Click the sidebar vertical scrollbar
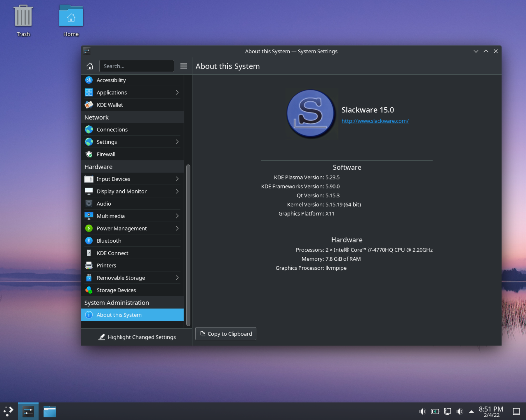526x420 pixels. (188, 245)
